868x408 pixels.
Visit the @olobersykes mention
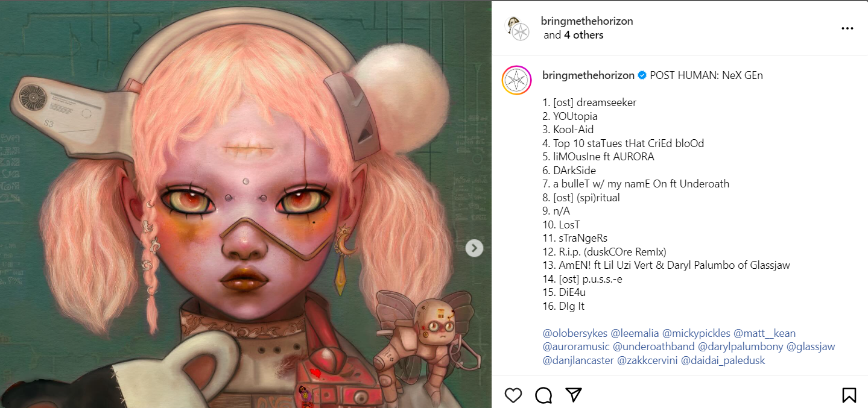(575, 333)
